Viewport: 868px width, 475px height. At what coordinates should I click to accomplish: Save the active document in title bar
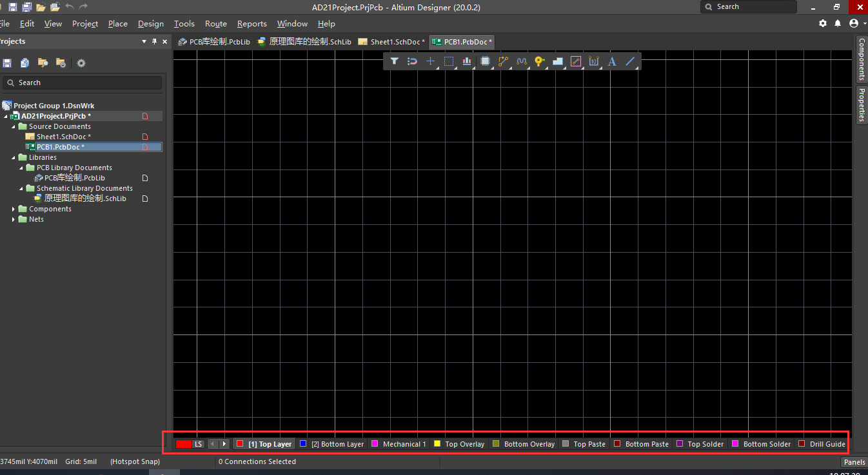(x=12, y=7)
